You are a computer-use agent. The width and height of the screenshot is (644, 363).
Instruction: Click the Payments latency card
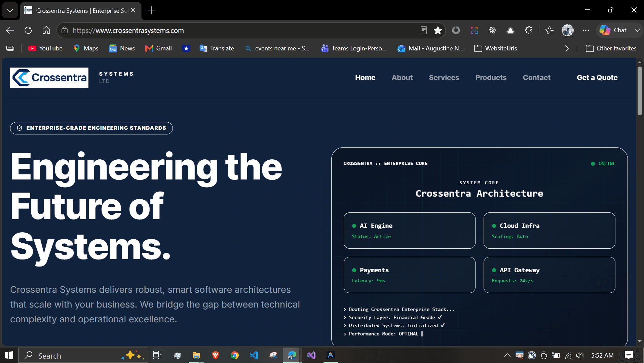410,275
